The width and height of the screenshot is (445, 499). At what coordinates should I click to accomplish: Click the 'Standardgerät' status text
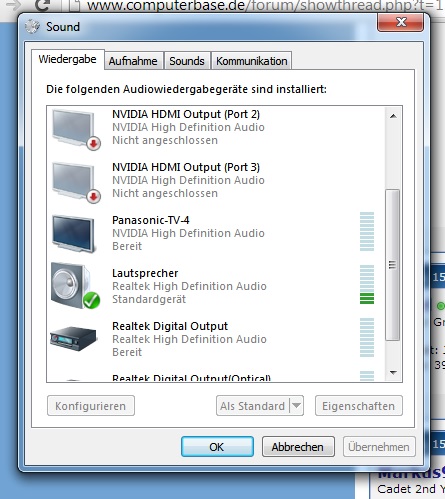coord(149,299)
